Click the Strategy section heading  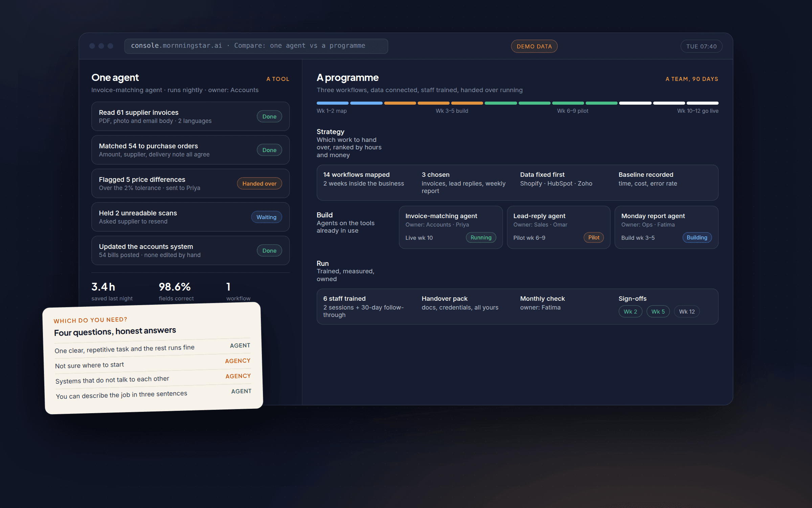tap(330, 131)
